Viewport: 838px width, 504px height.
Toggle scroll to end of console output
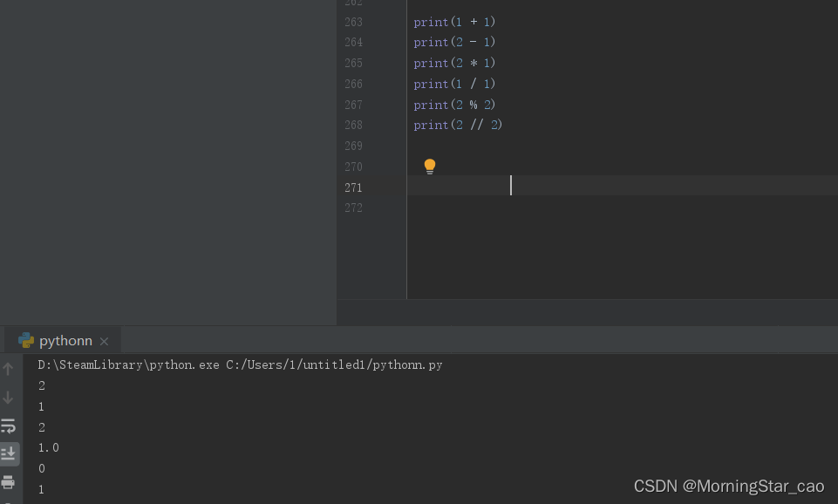coord(9,453)
